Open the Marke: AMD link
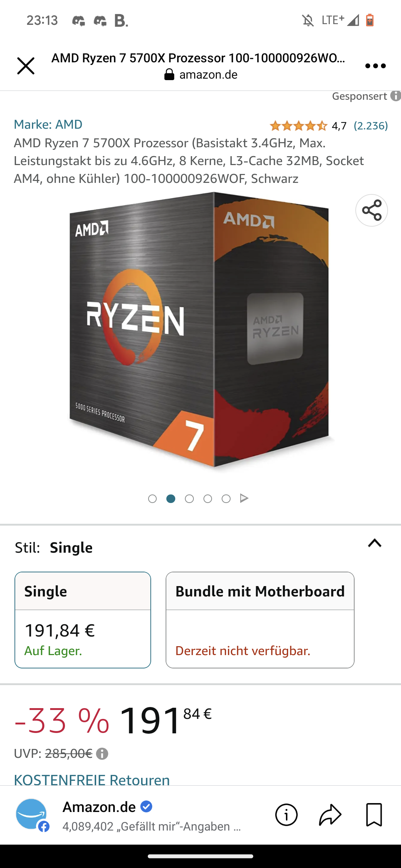The image size is (401, 868). (x=48, y=124)
